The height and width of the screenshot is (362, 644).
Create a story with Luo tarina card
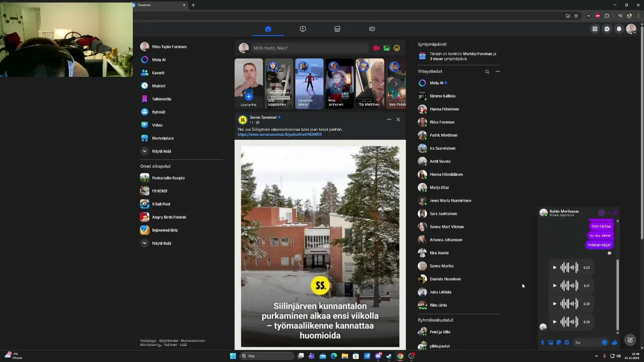(249, 83)
